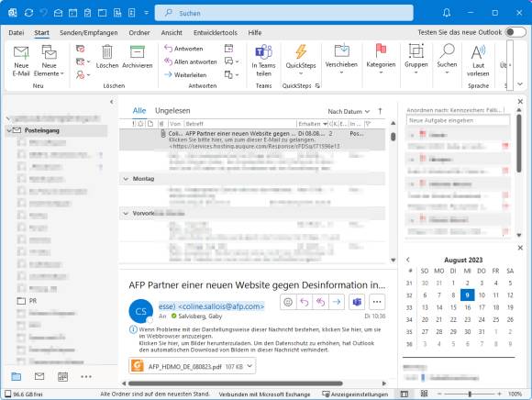Share the message via In Teams teilen

click(263, 61)
